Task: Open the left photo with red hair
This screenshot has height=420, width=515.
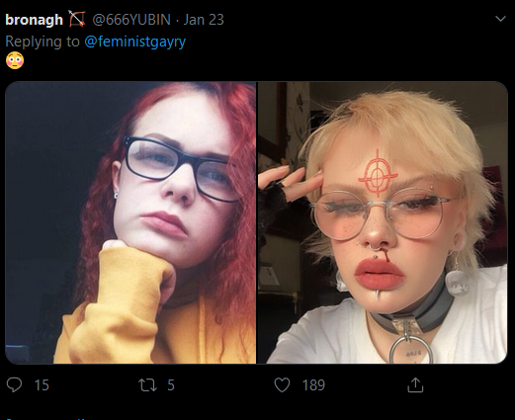Action: coord(130,222)
